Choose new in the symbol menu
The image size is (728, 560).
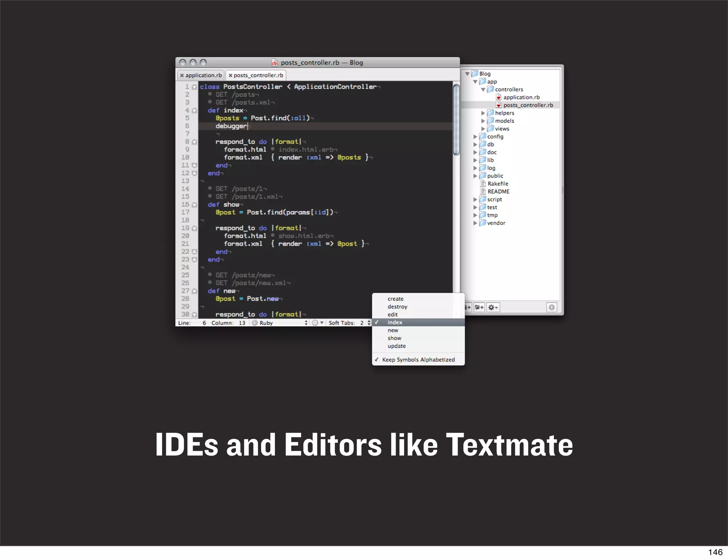click(x=418, y=330)
